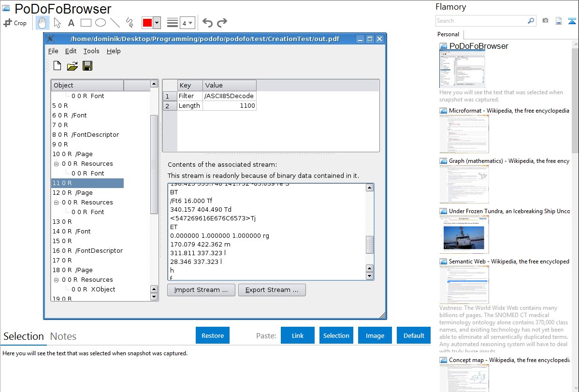Screen dimensions: 579x392
Task: Select the /ASCII85Decode value cell
Action: click(x=229, y=96)
